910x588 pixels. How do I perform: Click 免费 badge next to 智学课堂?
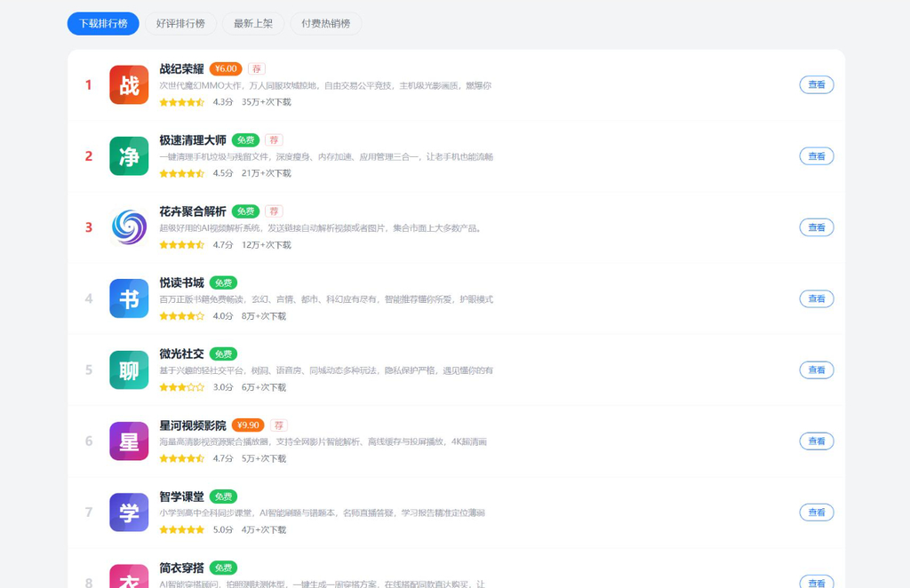[x=223, y=497]
